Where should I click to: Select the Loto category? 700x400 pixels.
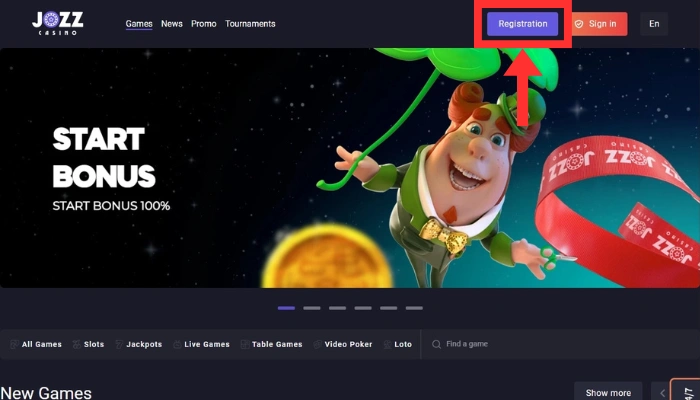pos(397,344)
